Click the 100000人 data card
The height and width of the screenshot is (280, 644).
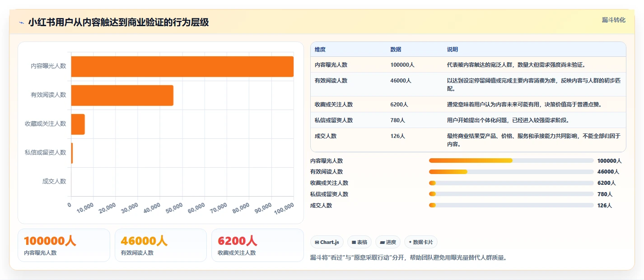64,245
